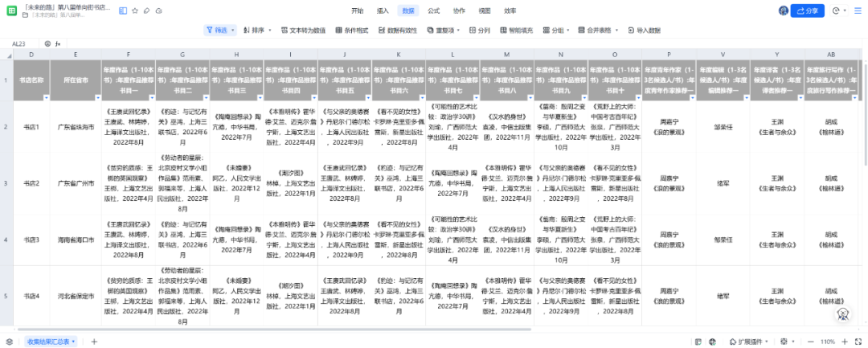Viewport: 868px width, 348px height.
Task: Star this document as favorite
Action: click(x=135, y=10)
